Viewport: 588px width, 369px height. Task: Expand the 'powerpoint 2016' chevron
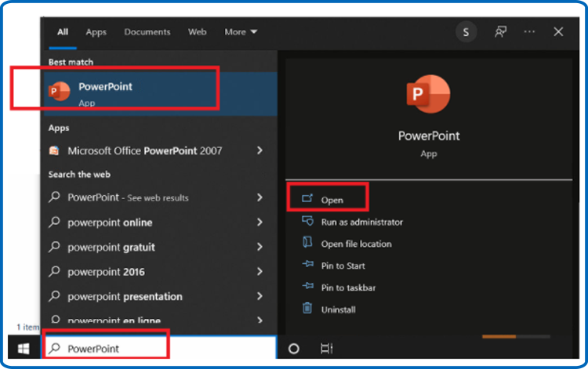(260, 271)
